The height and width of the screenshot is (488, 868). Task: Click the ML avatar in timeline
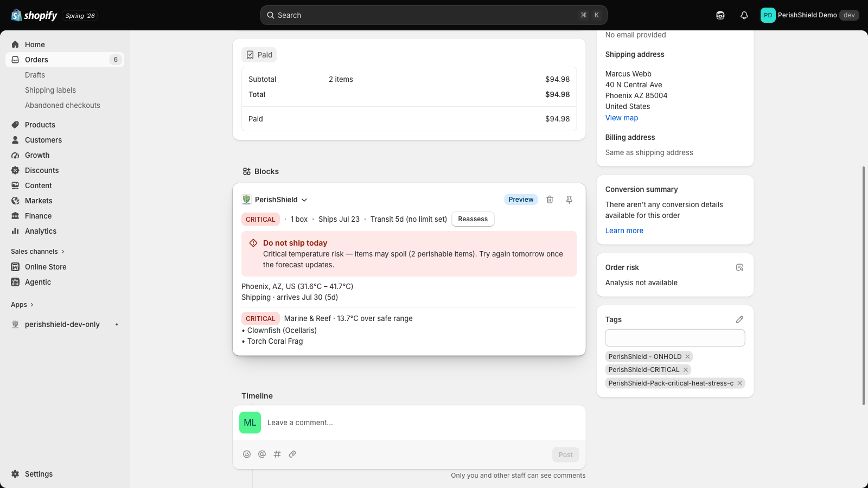[x=250, y=423]
